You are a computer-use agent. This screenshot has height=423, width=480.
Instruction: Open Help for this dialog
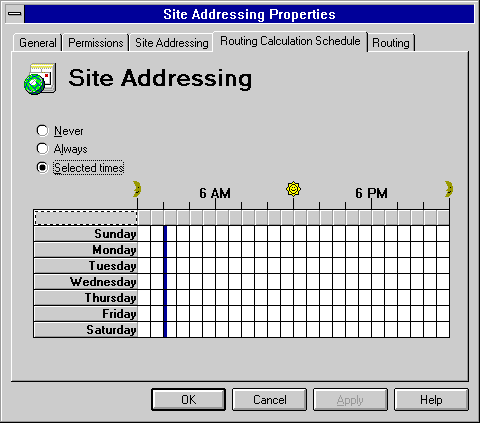click(431, 399)
